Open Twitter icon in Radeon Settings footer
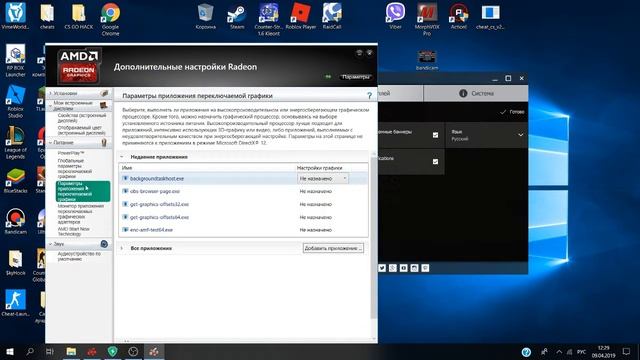The width and height of the screenshot is (640, 360). tap(382, 268)
